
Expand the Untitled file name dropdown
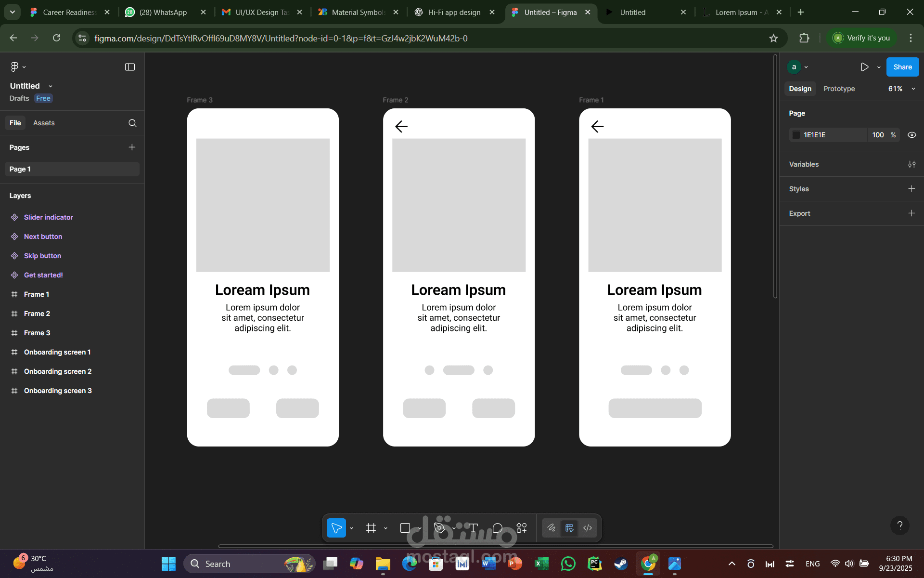click(x=50, y=86)
